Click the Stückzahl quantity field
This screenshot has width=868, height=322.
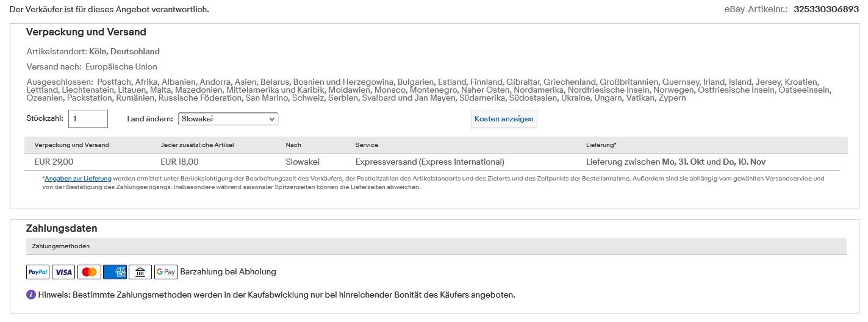click(x=88, y=119)
